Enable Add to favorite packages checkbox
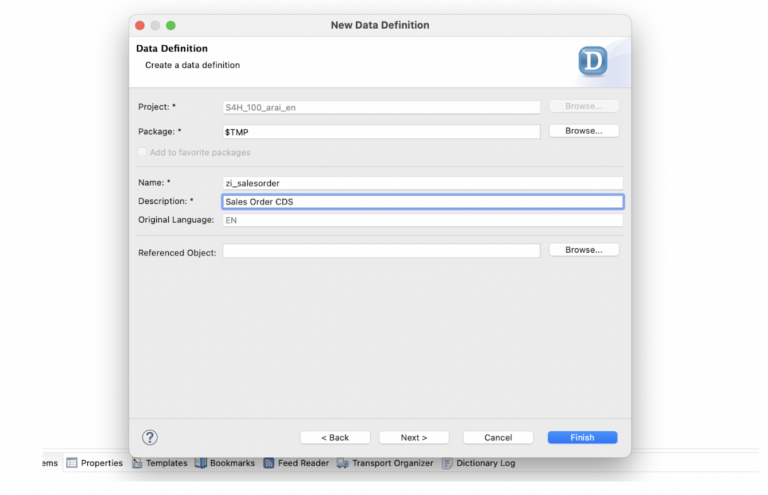 pyautogui.click(x=142, y=152)
